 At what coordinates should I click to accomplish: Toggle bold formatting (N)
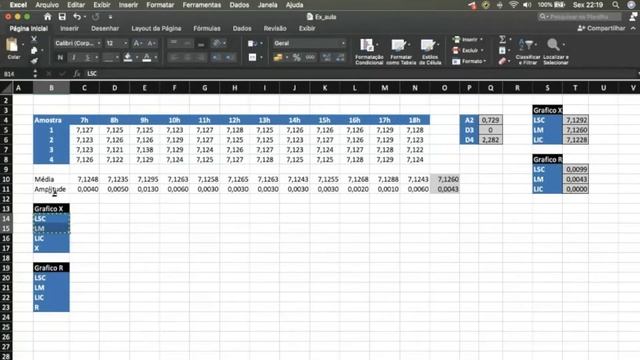(x=60, y=58)
